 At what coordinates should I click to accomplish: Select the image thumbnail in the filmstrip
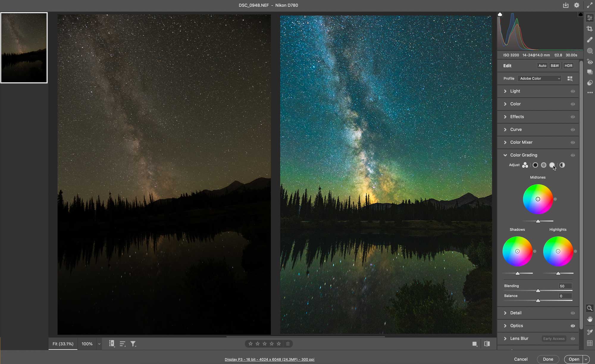click(24, 47)
